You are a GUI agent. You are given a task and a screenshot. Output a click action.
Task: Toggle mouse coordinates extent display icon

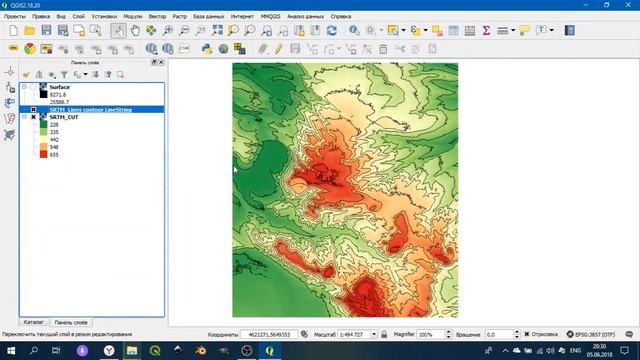coord(304,334)
